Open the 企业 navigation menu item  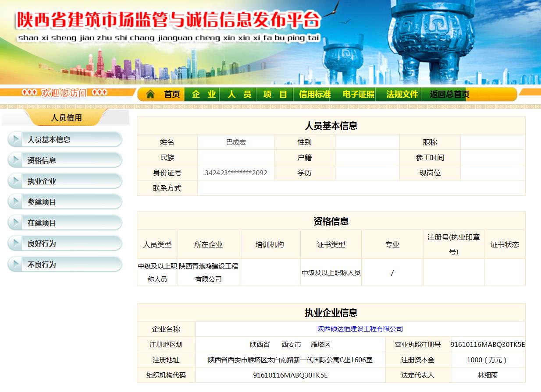tap(204, 94)
